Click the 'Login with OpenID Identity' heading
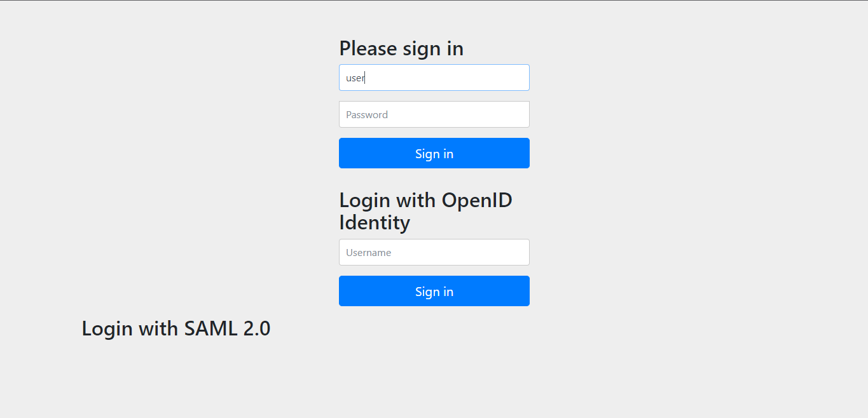Screen dimensions: 868x418 pyautogui.click(x=425, y=211)
